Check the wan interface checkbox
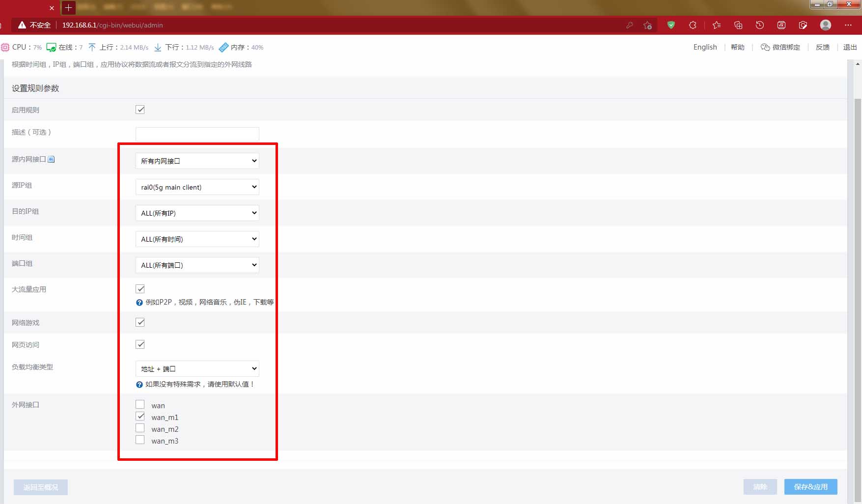 click(x=140, y=405)
